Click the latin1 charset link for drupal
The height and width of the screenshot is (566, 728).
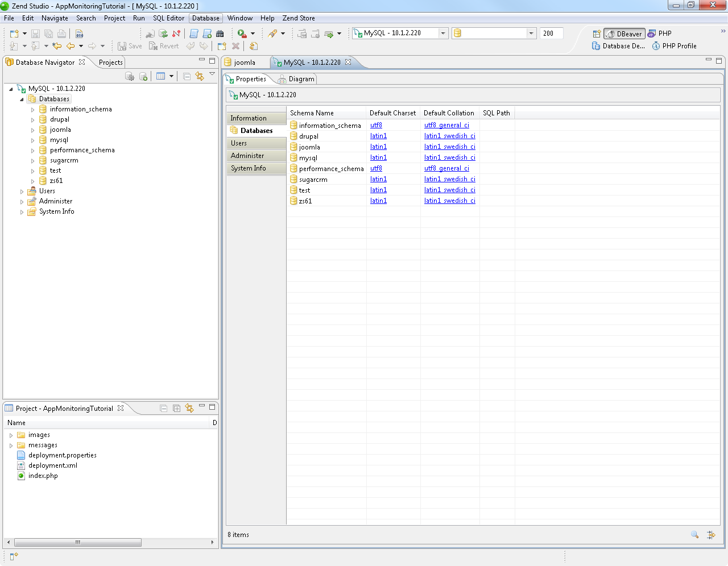378,136
